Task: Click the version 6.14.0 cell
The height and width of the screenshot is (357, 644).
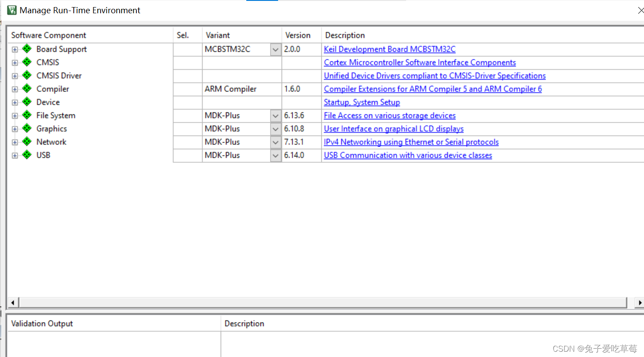Action: point(301,155)
